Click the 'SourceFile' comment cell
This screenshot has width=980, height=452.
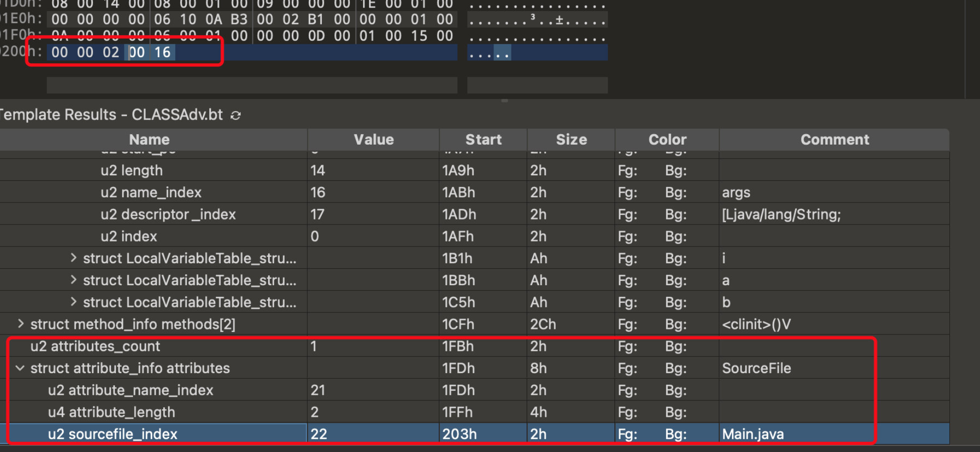click(757, 368)
